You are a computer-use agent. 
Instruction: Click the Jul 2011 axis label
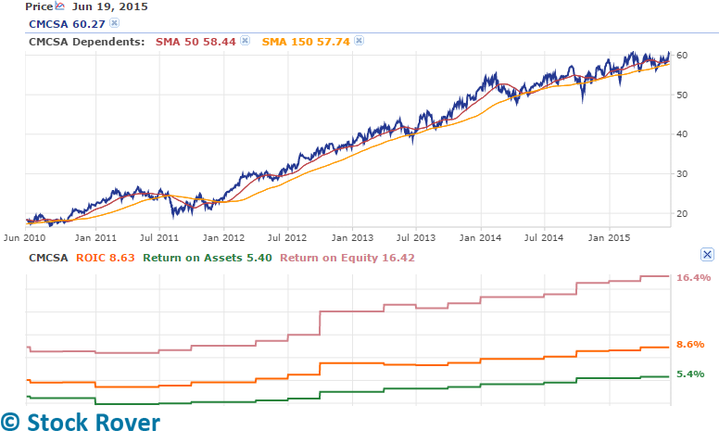[x=159, y=238]
